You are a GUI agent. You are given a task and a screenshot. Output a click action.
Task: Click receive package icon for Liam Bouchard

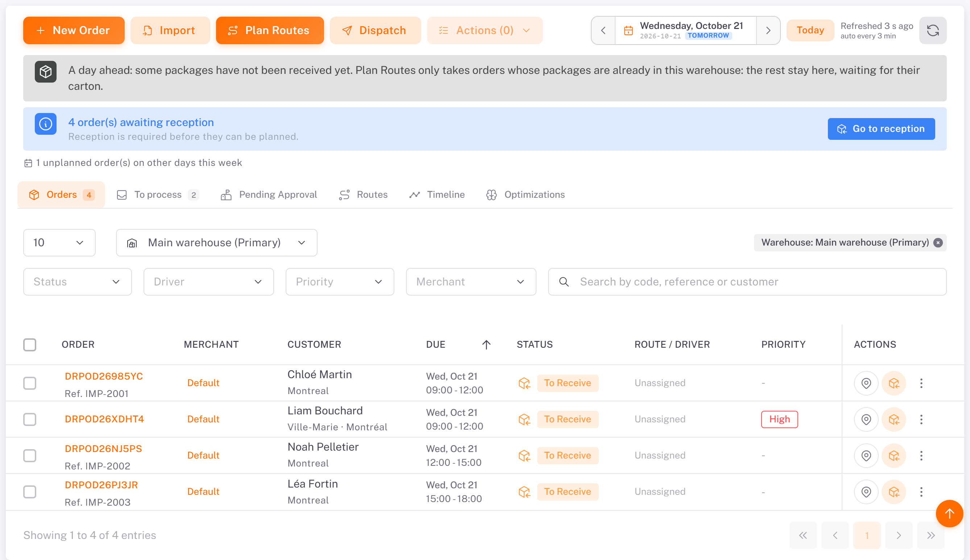tap(894, 419)
